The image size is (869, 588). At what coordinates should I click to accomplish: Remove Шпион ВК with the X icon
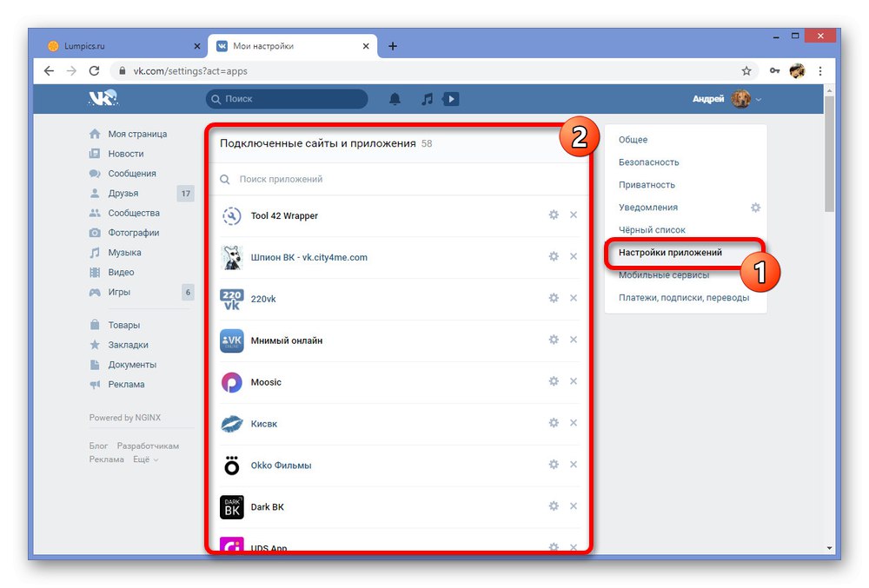pos(574,257)
